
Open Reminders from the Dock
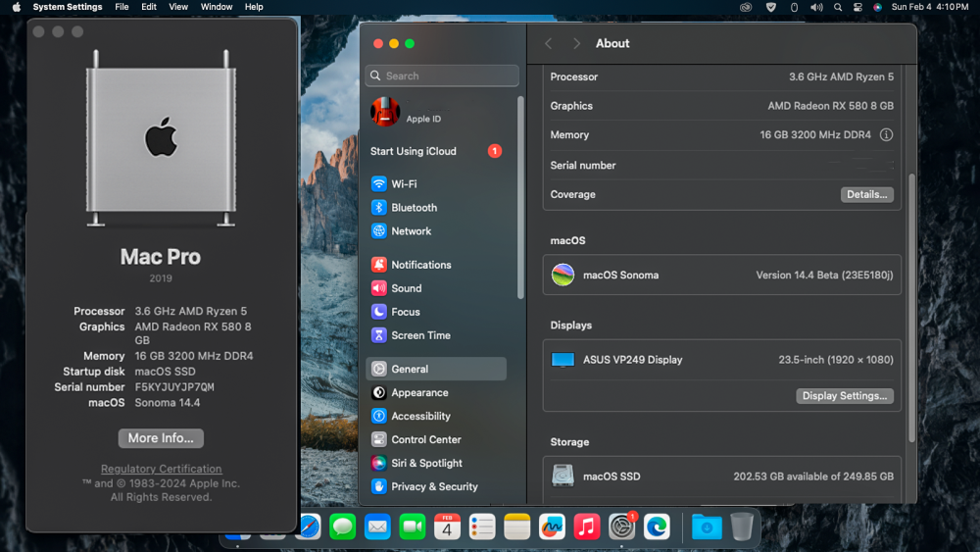[482, 527]
